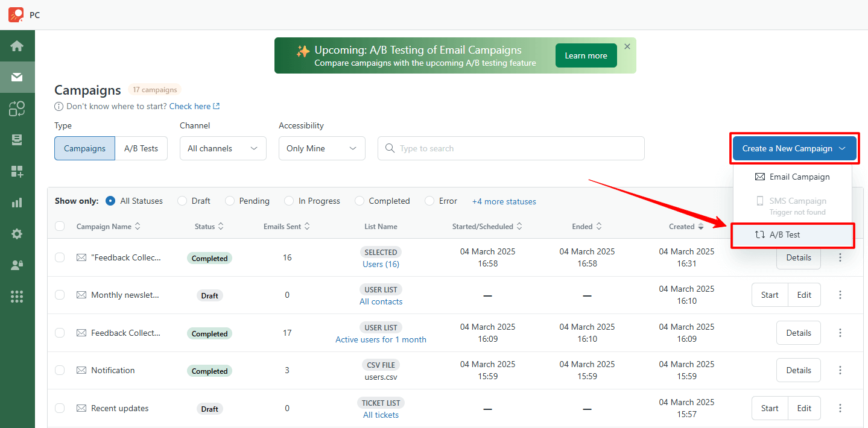This screenshot has height=428, width=868.
Task: Switch to the Campaigns type tab
Action: point(84,148)
